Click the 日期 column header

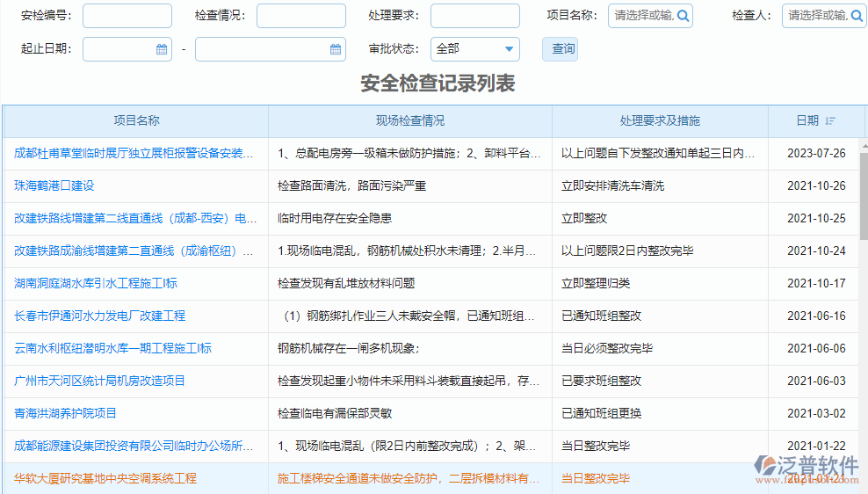click(816, 120)
